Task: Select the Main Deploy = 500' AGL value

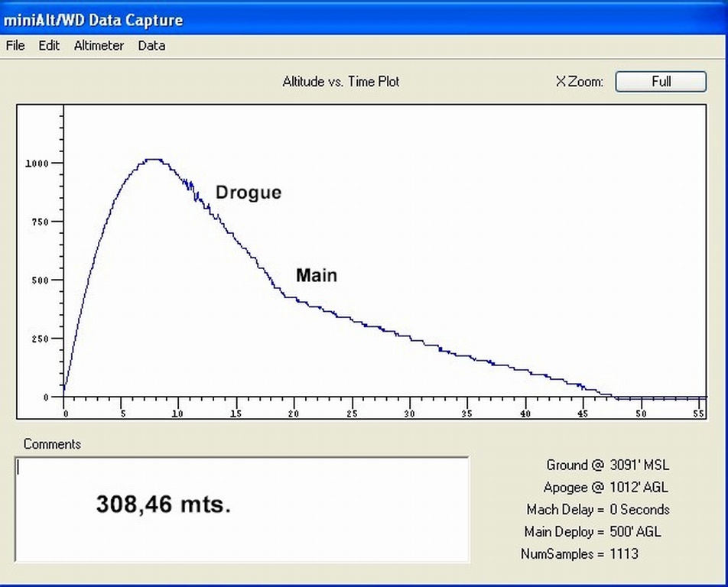Action: 635,532
